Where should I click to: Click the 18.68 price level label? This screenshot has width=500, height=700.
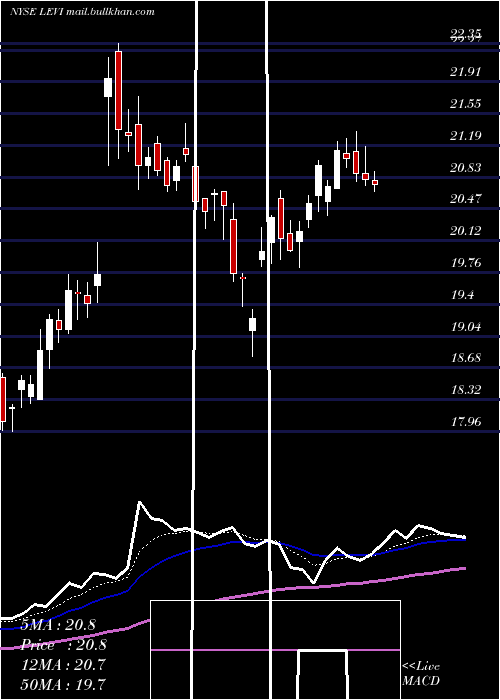tap(466, 358)
